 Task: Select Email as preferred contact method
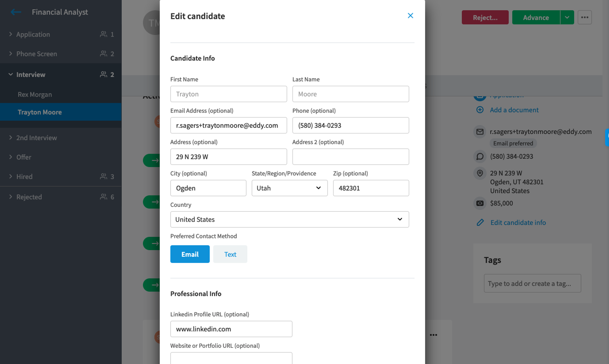click(x=190, y=254)
